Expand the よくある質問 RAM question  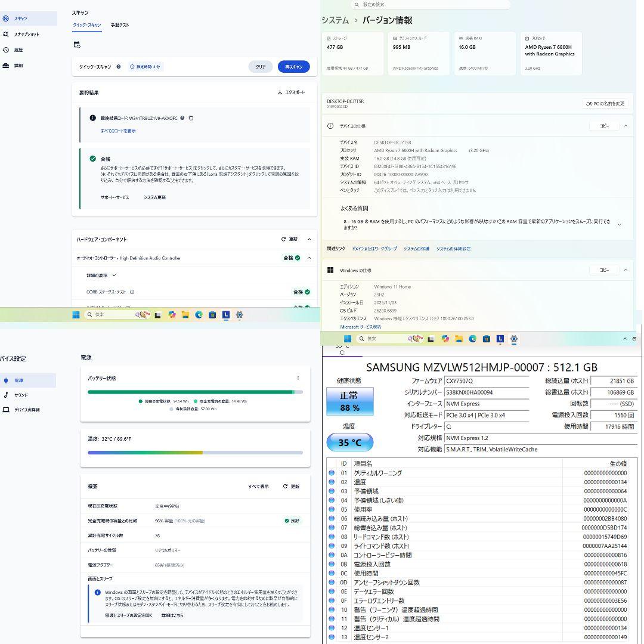(x=619, y=224)
